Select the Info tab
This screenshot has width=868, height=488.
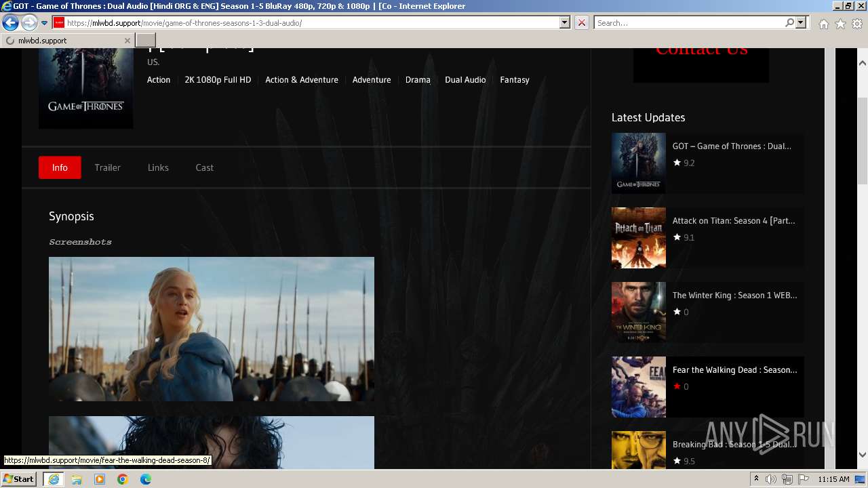point(60,167)
